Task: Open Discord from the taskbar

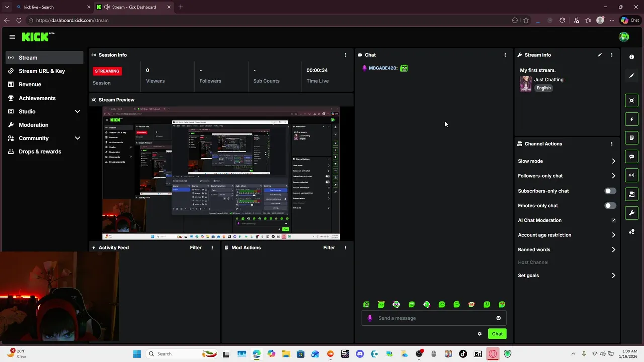Action: [360, 354]
